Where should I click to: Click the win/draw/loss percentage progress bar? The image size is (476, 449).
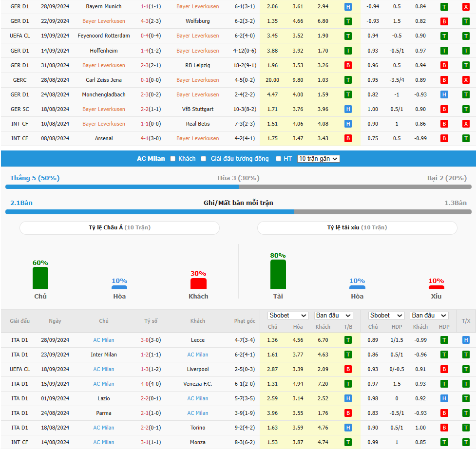tap(238, 187)
